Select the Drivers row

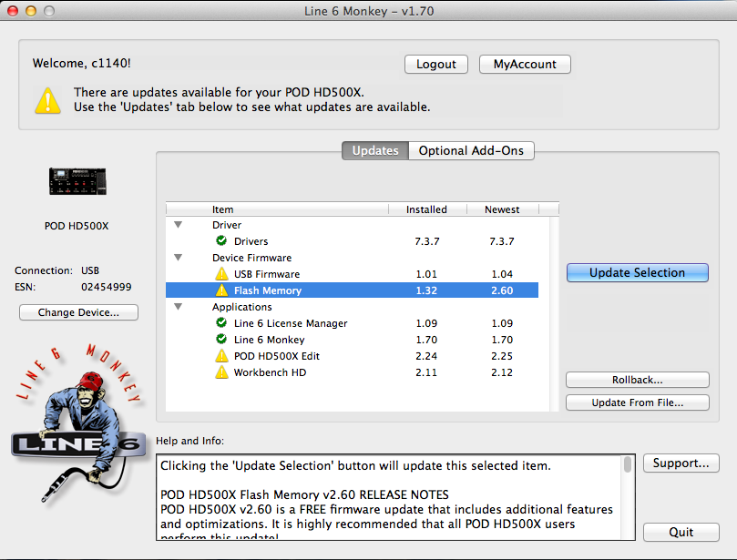click(352, 241)
